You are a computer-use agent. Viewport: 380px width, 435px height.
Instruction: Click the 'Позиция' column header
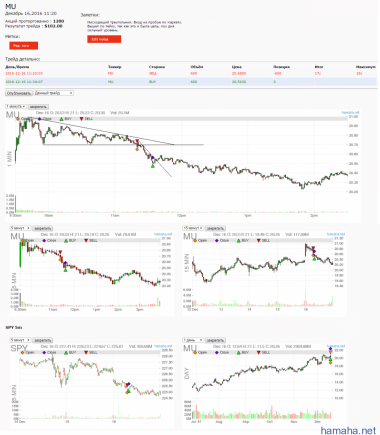tap(281, 67)
